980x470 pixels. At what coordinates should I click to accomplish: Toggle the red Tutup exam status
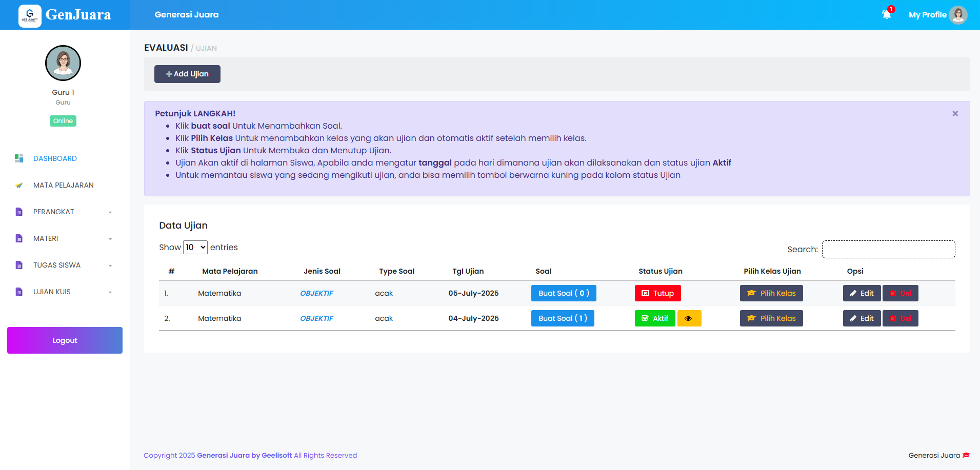pos(657,293)
